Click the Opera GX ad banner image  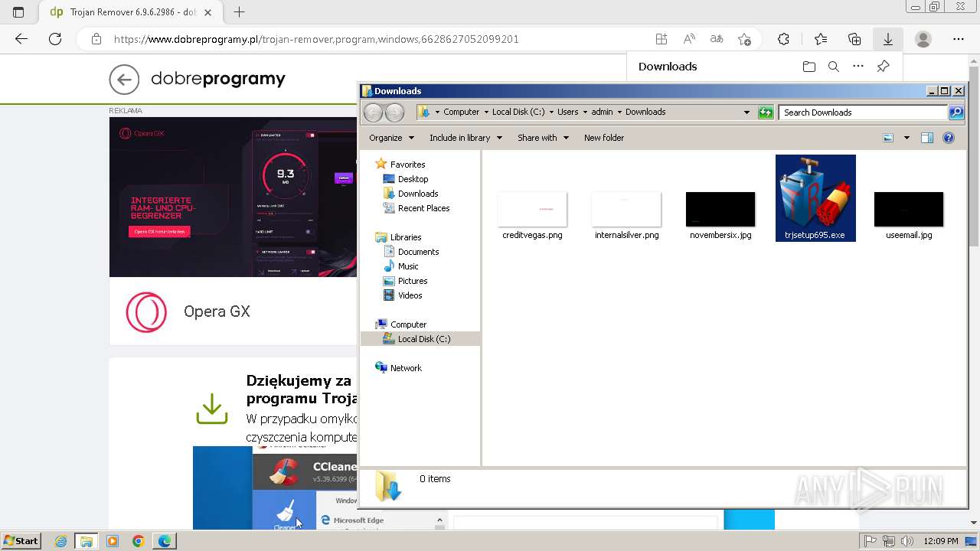click(x=233, y=197)
